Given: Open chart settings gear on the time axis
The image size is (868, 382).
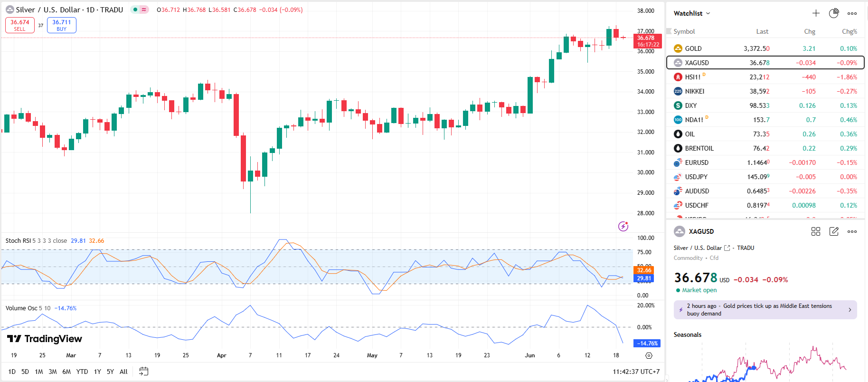Looking at the screenshot, I should pos(649,355).
